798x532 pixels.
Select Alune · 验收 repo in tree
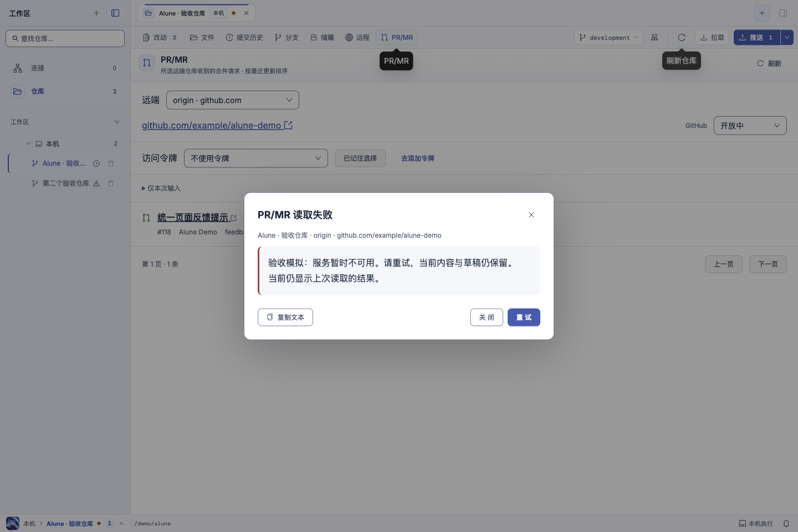[x=64, y=163]
